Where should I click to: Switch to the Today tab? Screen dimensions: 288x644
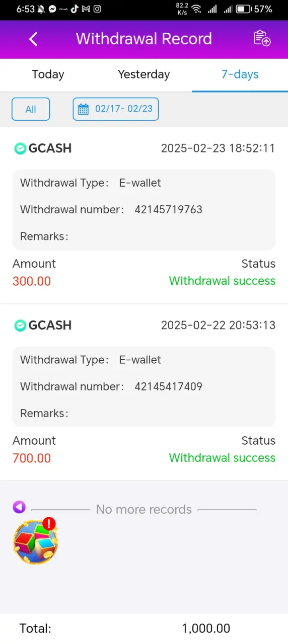[x=48, y=74]
